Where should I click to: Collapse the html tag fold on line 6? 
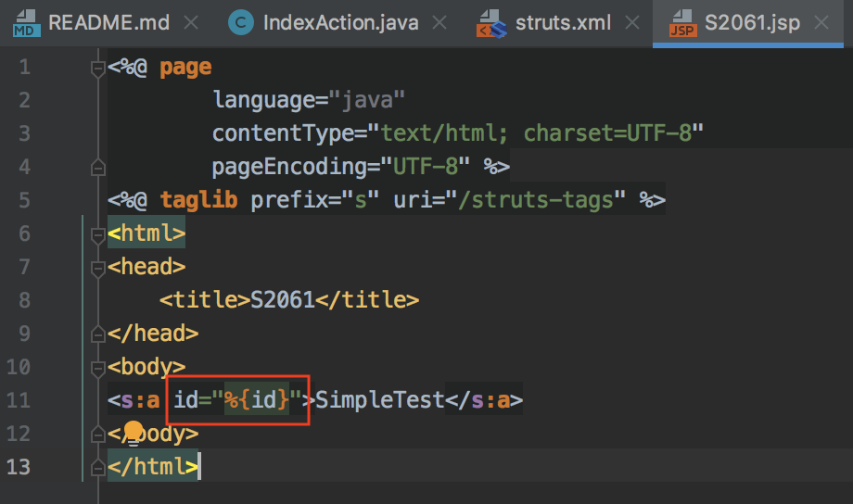[x=98, y=236]
